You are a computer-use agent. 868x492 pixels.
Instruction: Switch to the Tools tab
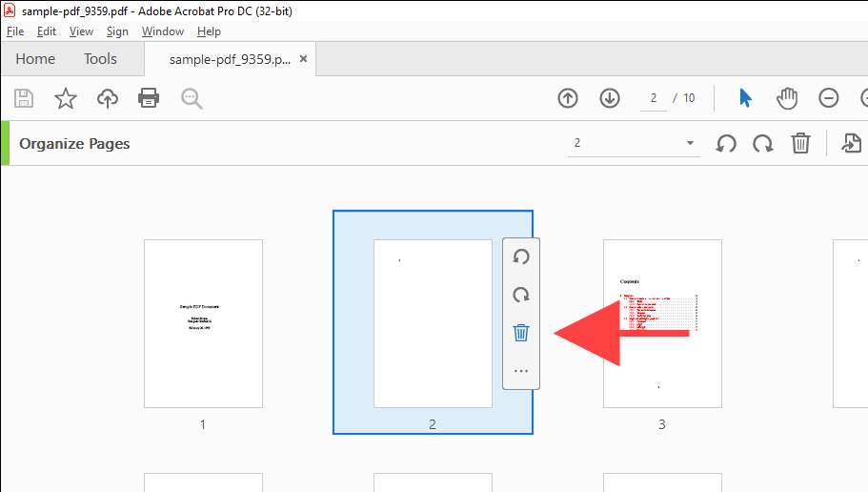[x=100, y=59]
